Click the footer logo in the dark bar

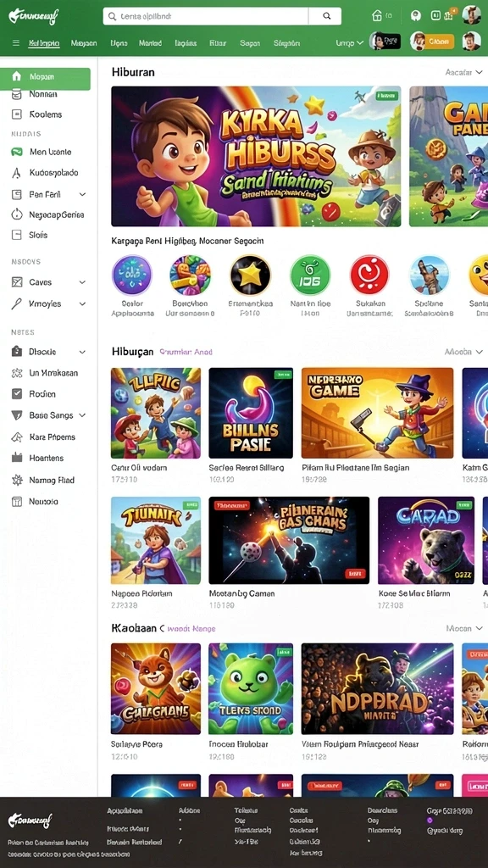click(30, 821)
